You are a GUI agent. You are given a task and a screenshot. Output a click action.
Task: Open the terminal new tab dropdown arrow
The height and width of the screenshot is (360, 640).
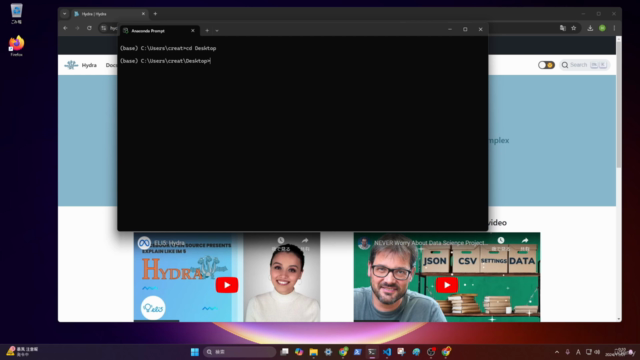[217, 31]
